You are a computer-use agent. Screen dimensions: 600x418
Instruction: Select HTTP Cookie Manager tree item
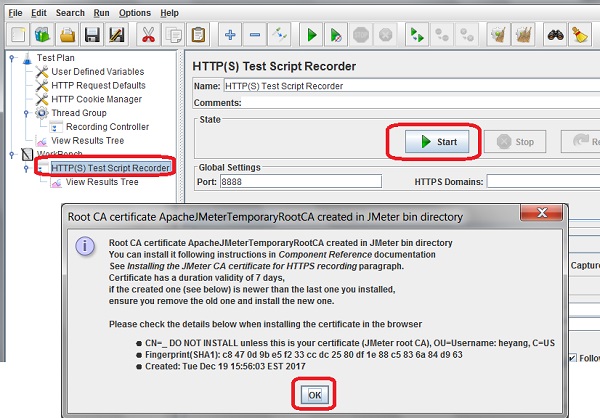coord(96,99)
